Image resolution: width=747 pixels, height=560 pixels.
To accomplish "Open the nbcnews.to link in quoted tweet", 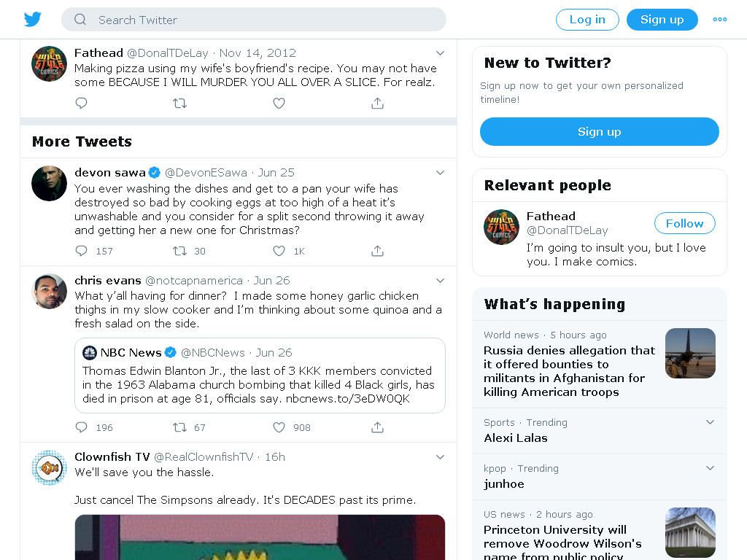I will pos(348,399).
